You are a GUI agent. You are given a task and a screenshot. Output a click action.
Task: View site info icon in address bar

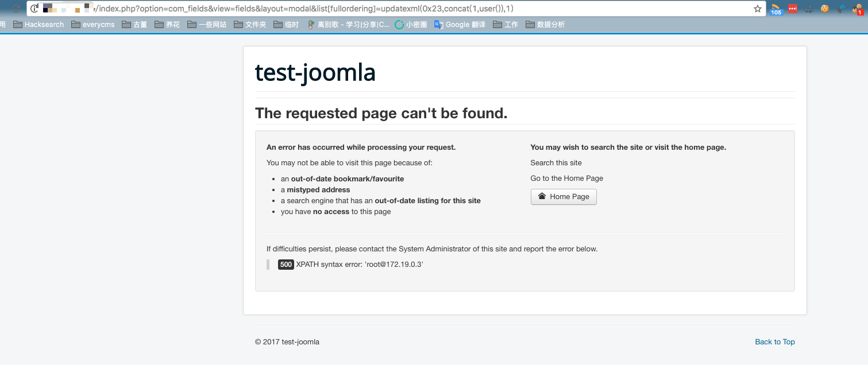click(x=34, y=9)
